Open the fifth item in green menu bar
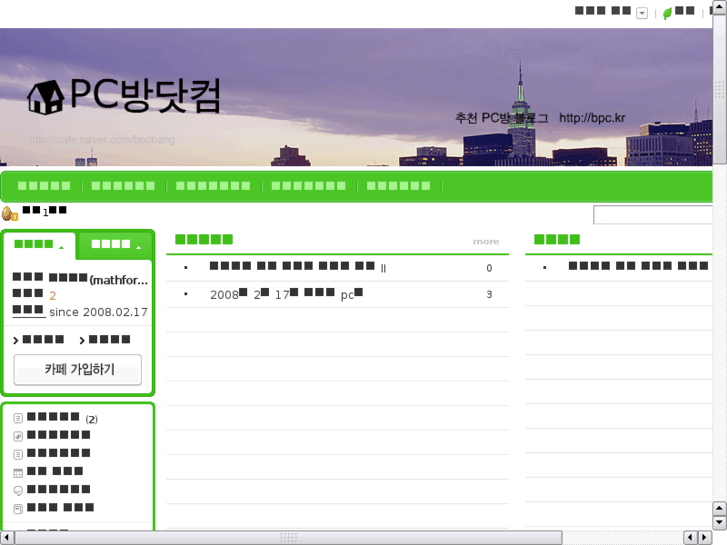This screenshot has height=545, width=727. pyautogui.click(x=398, y=186)
